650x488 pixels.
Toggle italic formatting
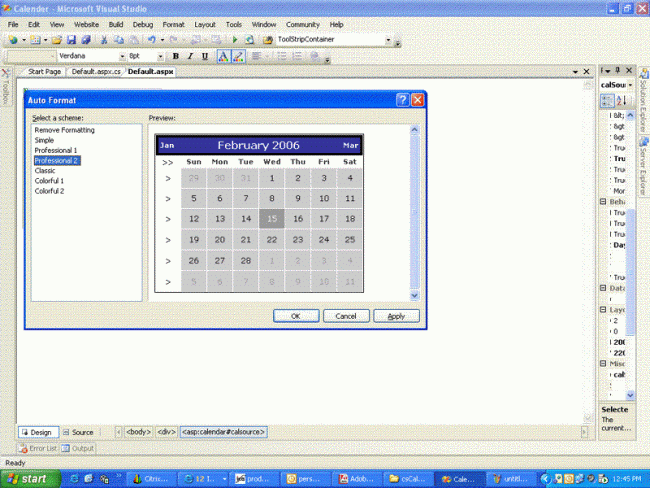(x=190, y=56)
